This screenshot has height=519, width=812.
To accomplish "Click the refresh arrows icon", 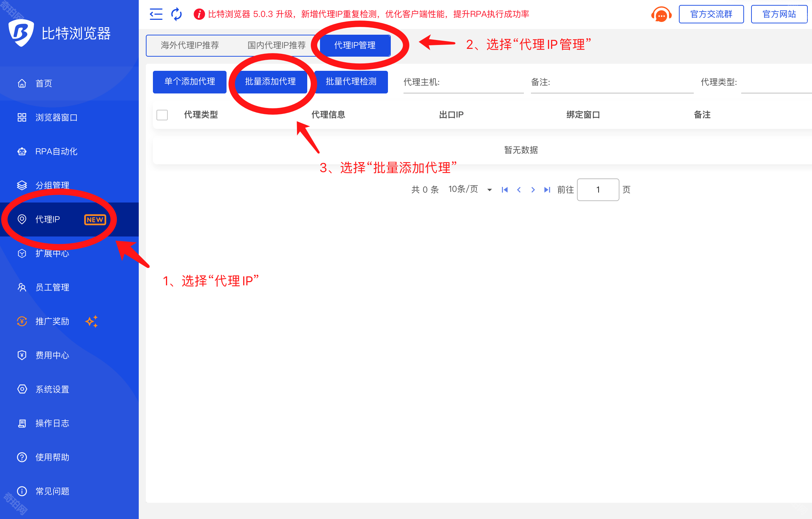I will click(x=176, y=14).
